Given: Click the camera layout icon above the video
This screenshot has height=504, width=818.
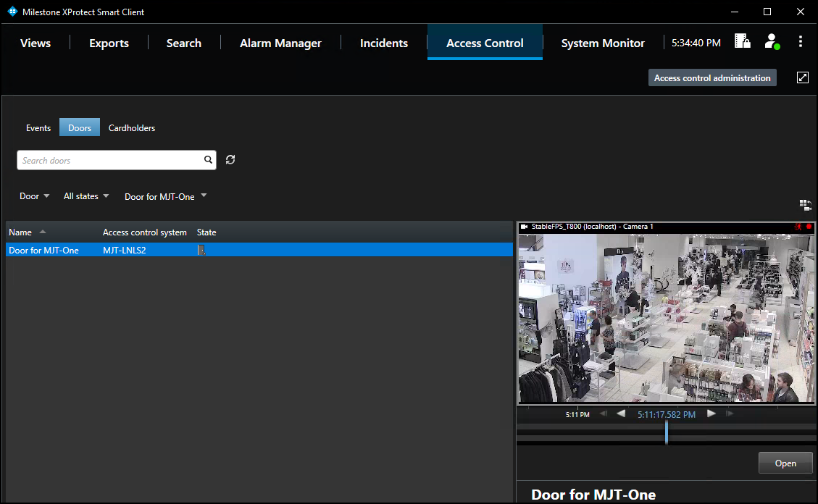Looking at the screenshot, I should coord(805,205).
